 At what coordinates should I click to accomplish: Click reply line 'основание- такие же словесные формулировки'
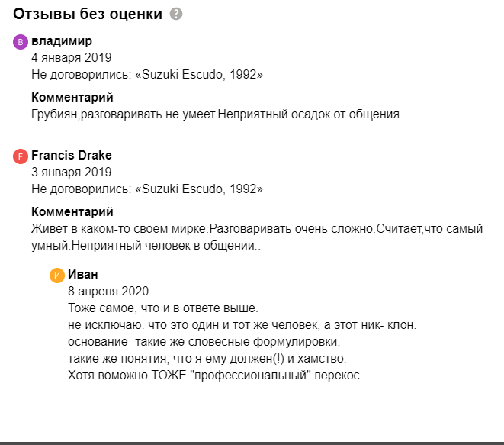[x=204, y=341]
